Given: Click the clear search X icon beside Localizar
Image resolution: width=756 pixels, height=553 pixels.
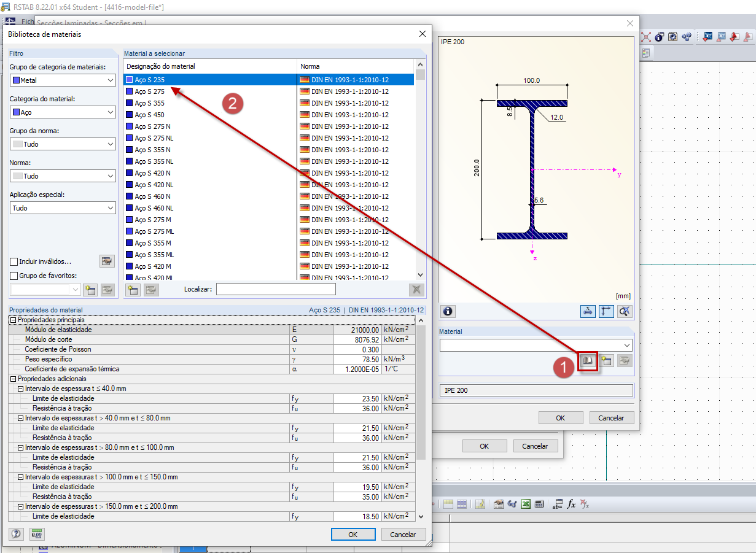Looking at the screenshot, I should [x=416, y=289].
